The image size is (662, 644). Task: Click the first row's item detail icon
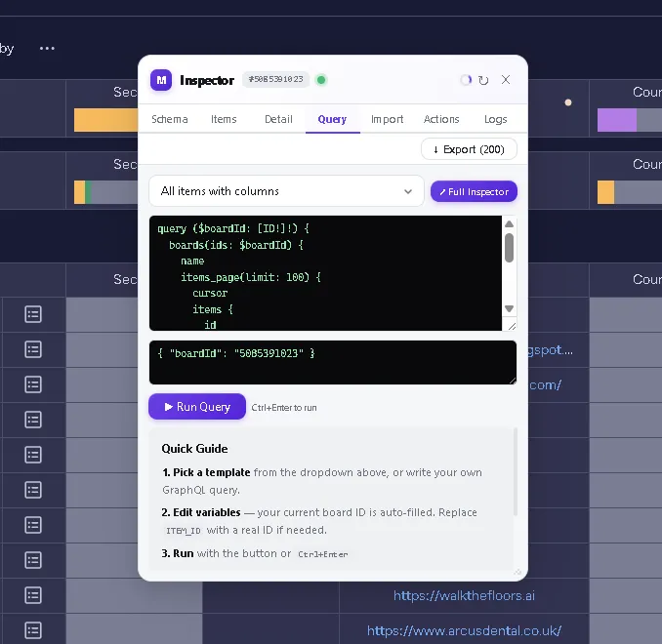(33, 314)
